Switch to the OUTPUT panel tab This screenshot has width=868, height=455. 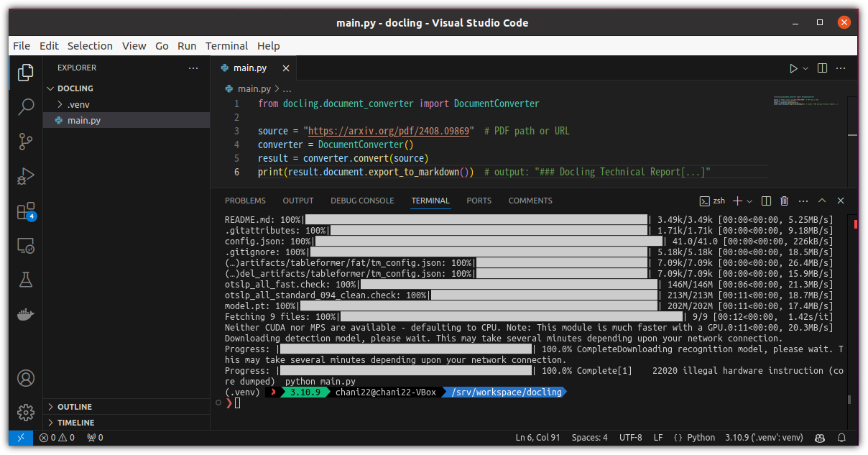(x=298, y=201)
